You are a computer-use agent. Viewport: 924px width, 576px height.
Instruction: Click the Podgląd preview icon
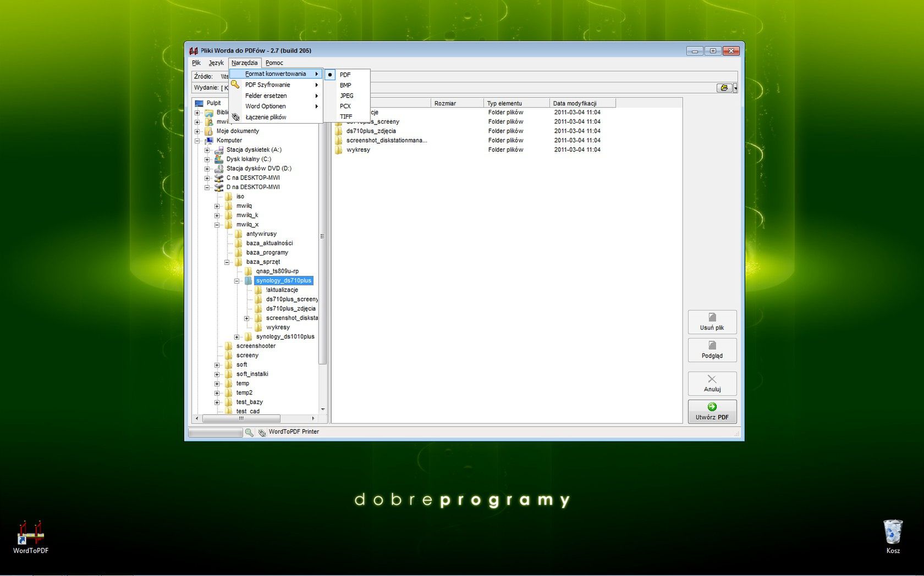712,346
